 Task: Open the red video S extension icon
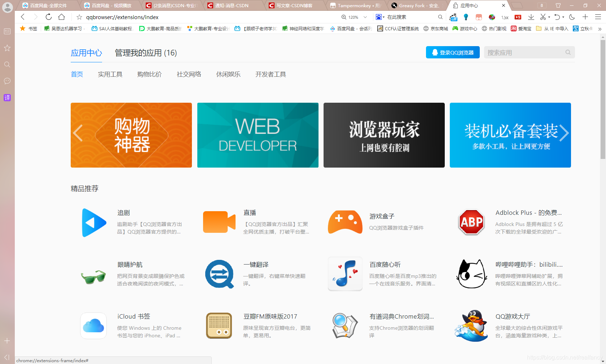[518, 17]
